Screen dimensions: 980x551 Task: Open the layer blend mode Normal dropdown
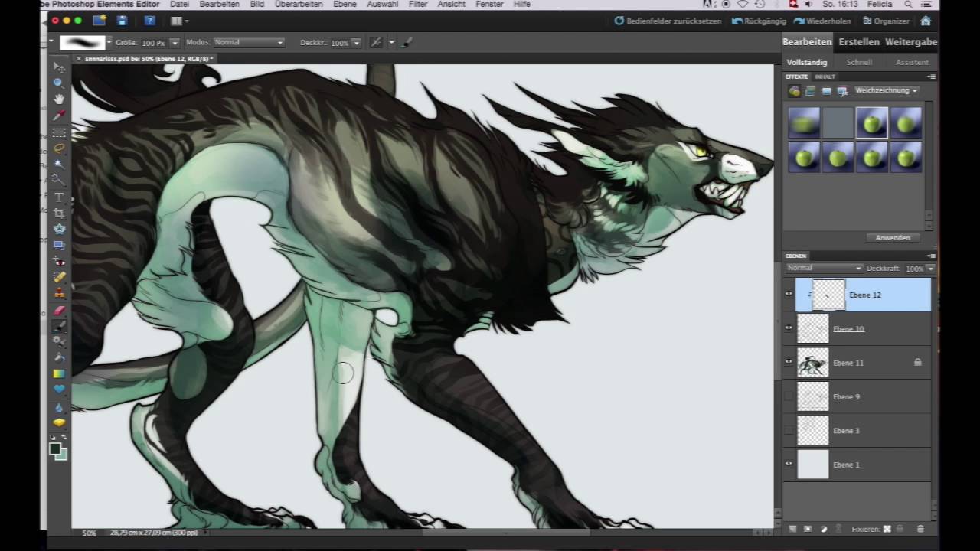pos(824,269)
